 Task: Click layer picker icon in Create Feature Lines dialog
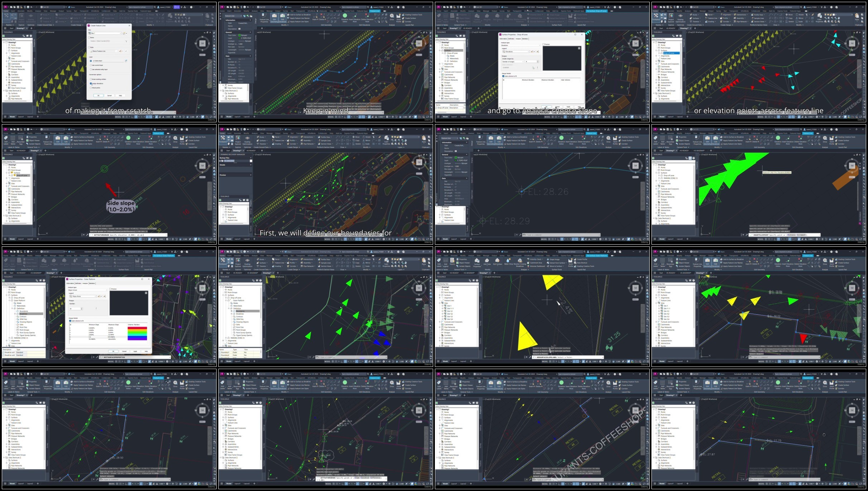tap(126, 61)
